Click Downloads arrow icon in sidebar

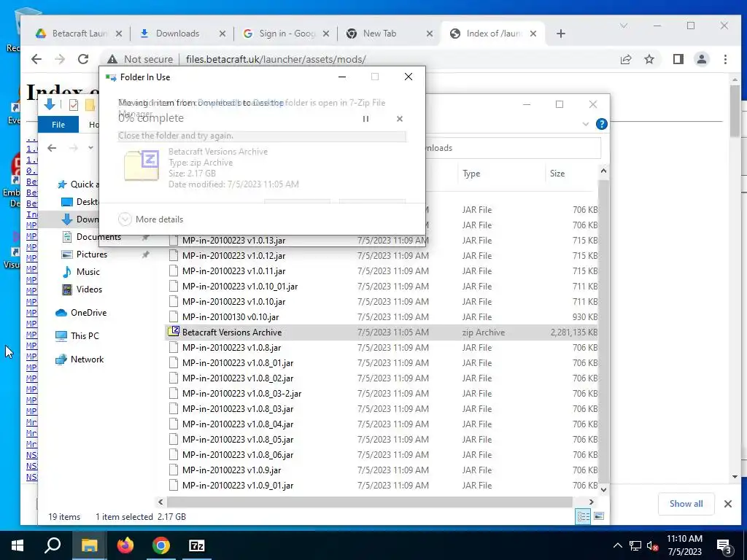click(67, 219)
